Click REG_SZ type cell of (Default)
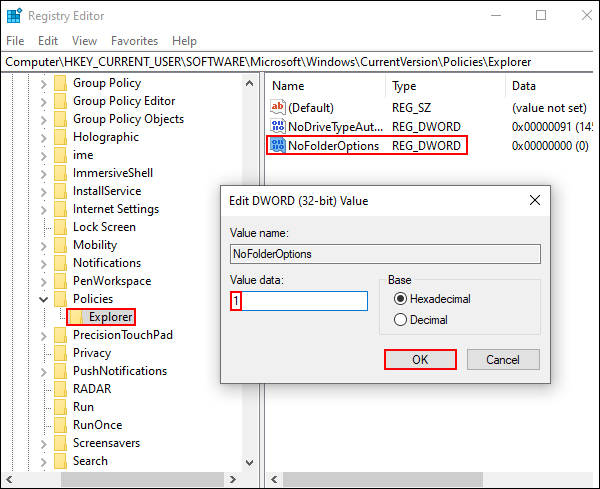 point(411,108)
